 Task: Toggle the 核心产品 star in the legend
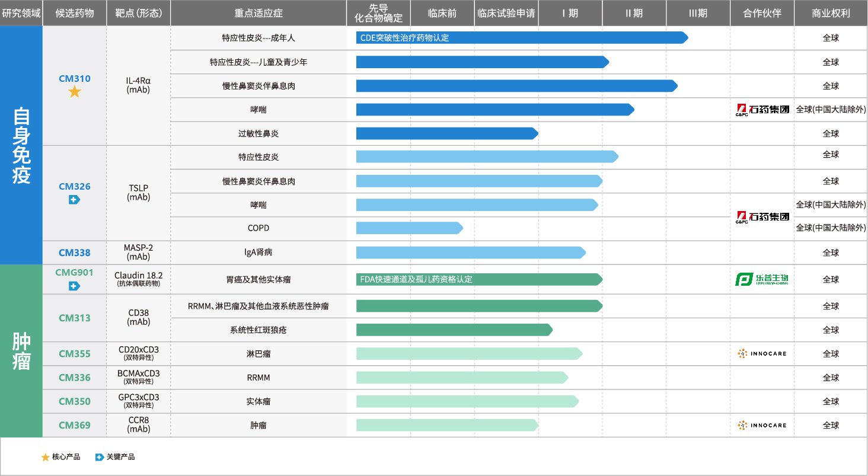click(45, 458)
